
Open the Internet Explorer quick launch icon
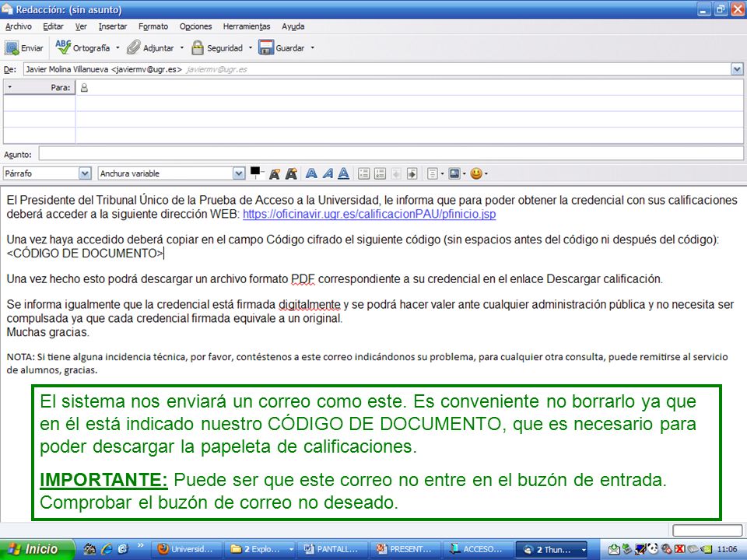pyautogui.click(x=107, y=549)
